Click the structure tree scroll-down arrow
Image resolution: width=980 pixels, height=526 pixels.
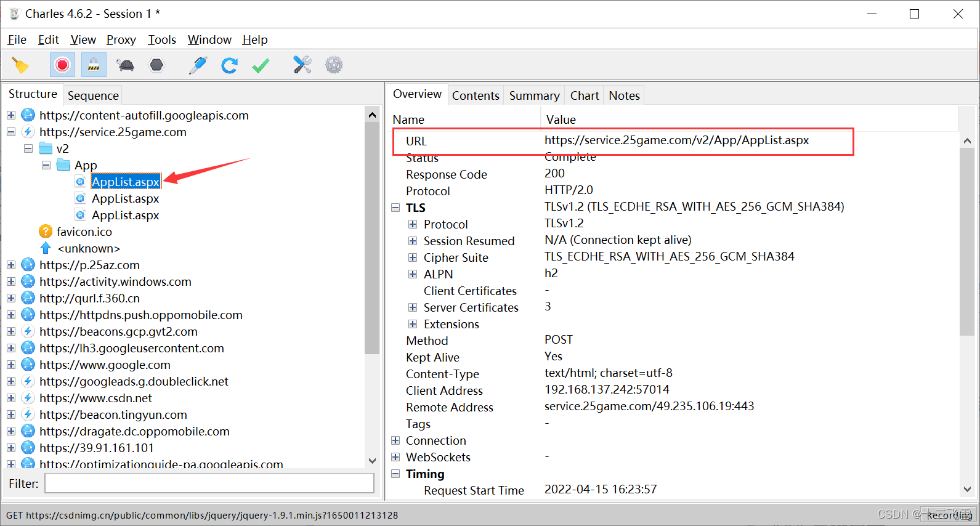372,461
